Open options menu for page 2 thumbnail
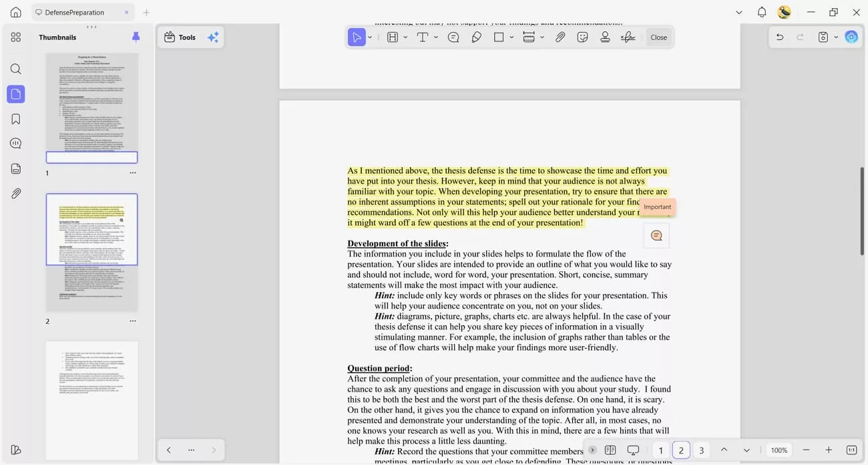The width and height of the screenshot is (868, 465). 132,321
